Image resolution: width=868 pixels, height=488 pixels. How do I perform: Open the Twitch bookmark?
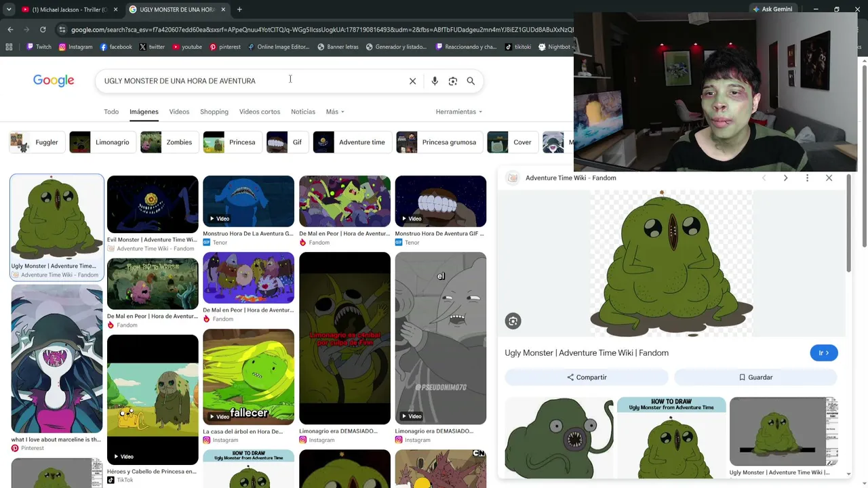point(39,47)
